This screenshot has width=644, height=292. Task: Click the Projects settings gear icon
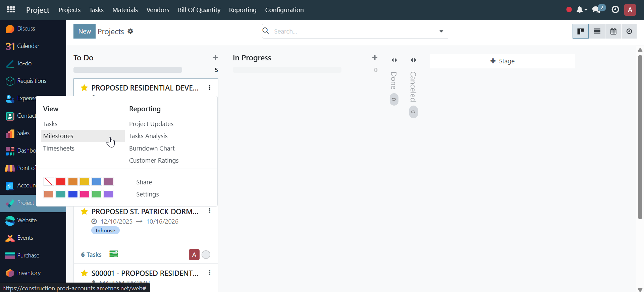click(x=130, y=31)
